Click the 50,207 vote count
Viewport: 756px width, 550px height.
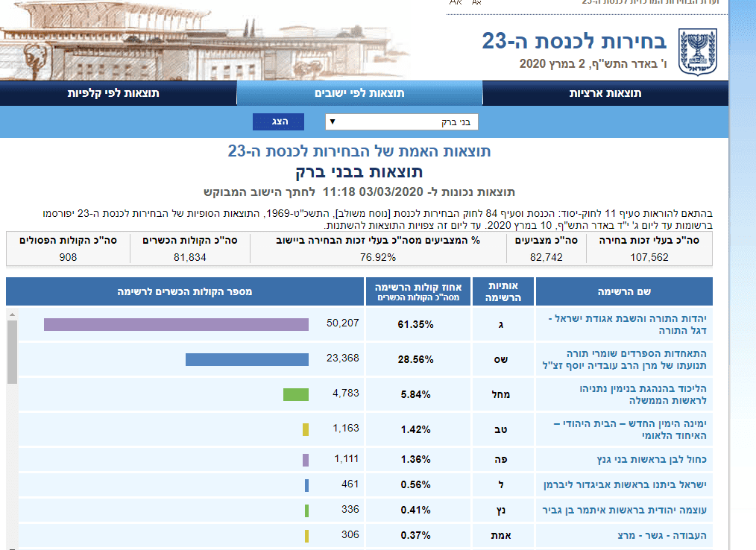coord(343,323)
